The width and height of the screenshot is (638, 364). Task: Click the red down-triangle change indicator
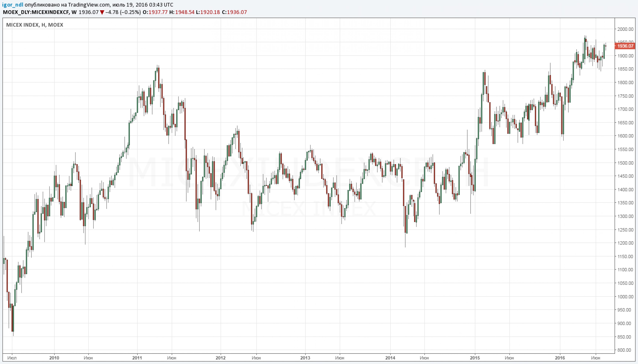pyautogui.click(x=102, y=12)
